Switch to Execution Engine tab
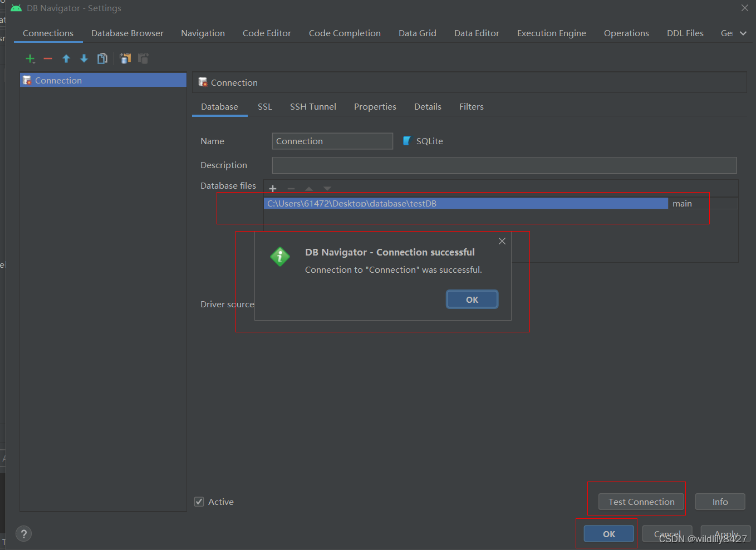This screenshot has height=550, width=756. 552,33
